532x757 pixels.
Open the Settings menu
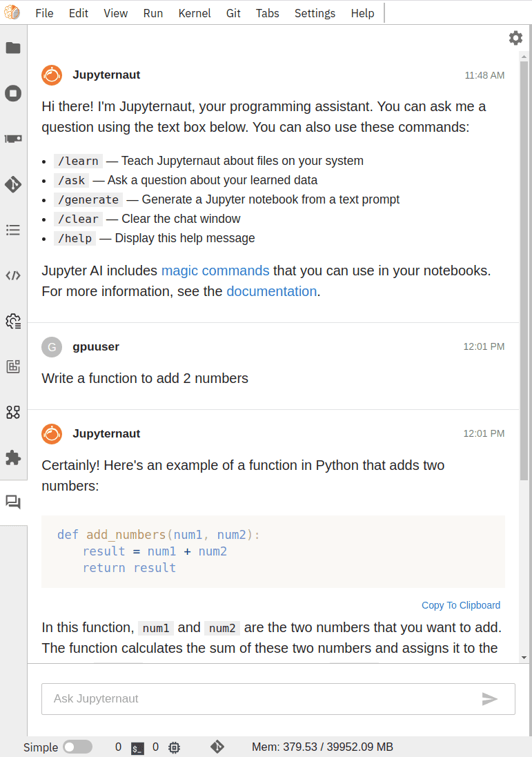pyautogui.click(x=315, y=13)
